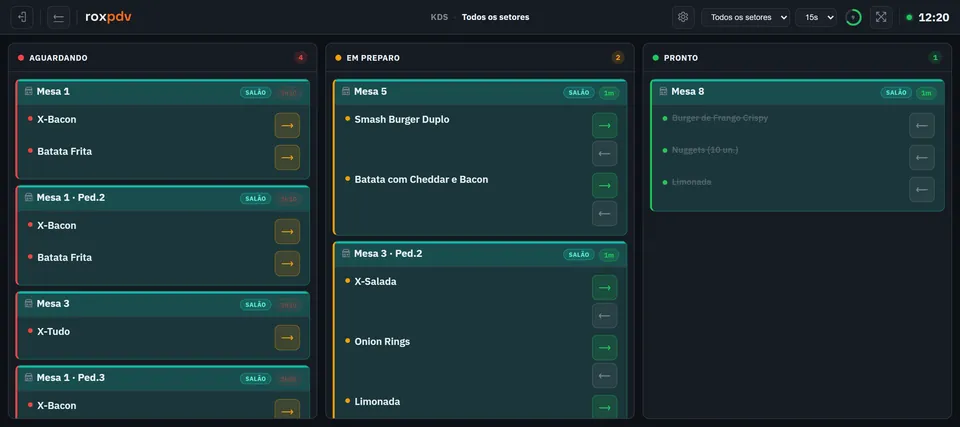Click the orange count badge in EM PREPARO

(x=618, y=58)
